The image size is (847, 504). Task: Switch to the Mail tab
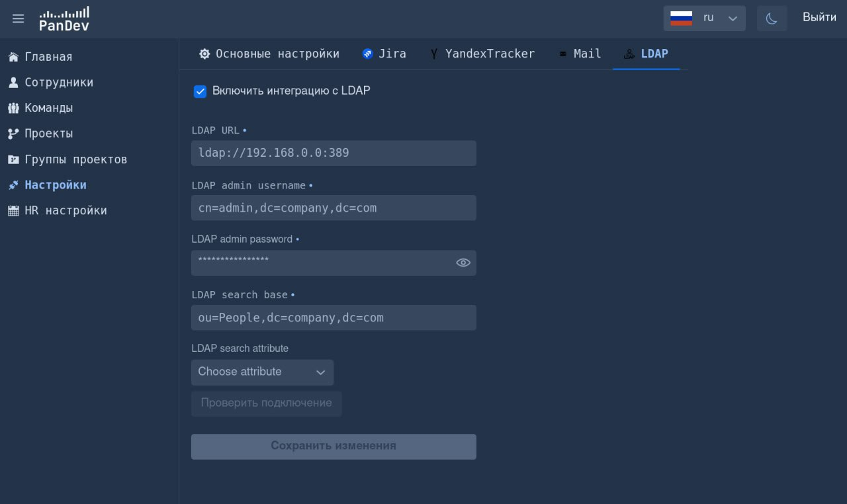580,54
